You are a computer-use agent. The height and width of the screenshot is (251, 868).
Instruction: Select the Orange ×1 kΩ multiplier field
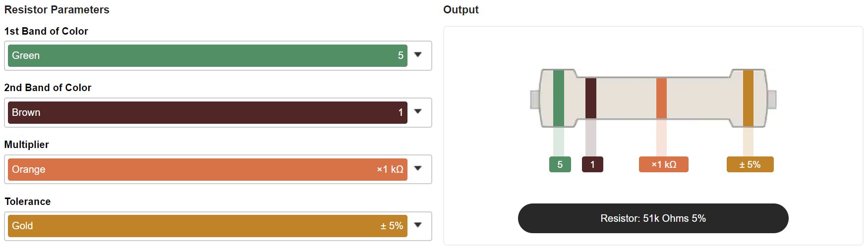click(x=208, y=169)
